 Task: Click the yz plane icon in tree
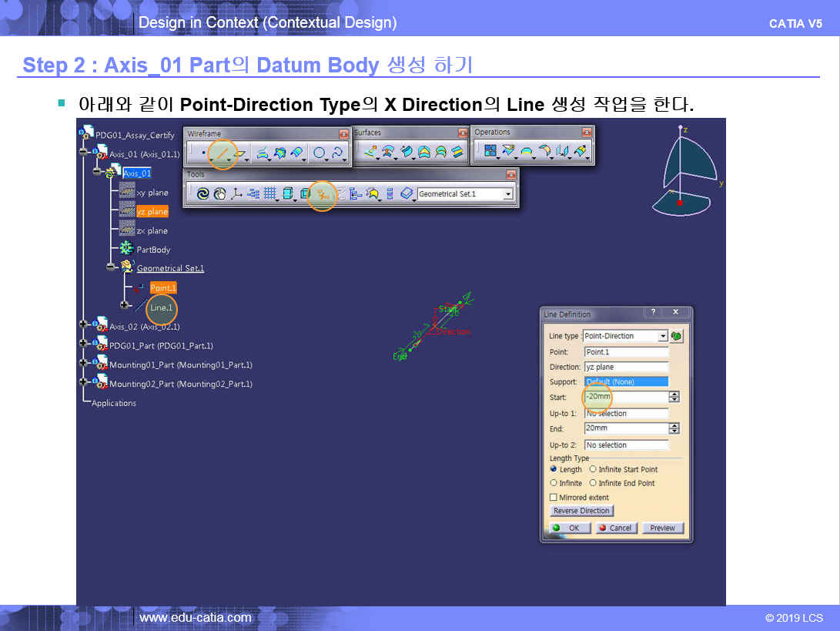tap(127, 211)
